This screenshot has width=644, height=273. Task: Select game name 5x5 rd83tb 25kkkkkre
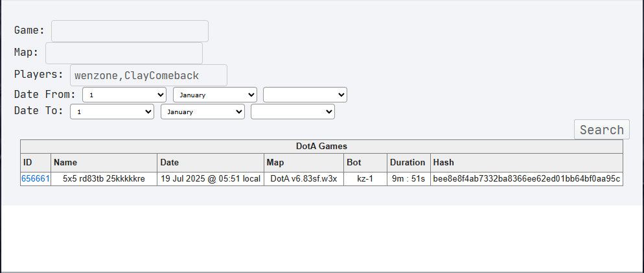(104, 179)
